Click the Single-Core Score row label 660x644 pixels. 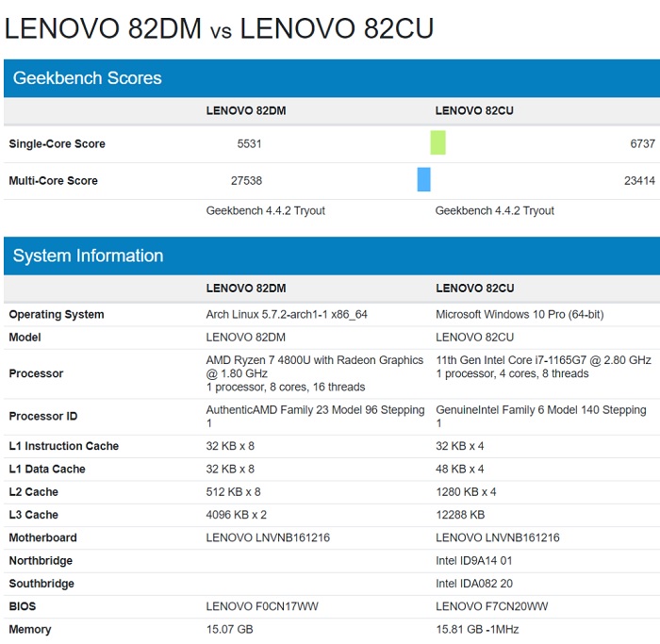(57, 144)
